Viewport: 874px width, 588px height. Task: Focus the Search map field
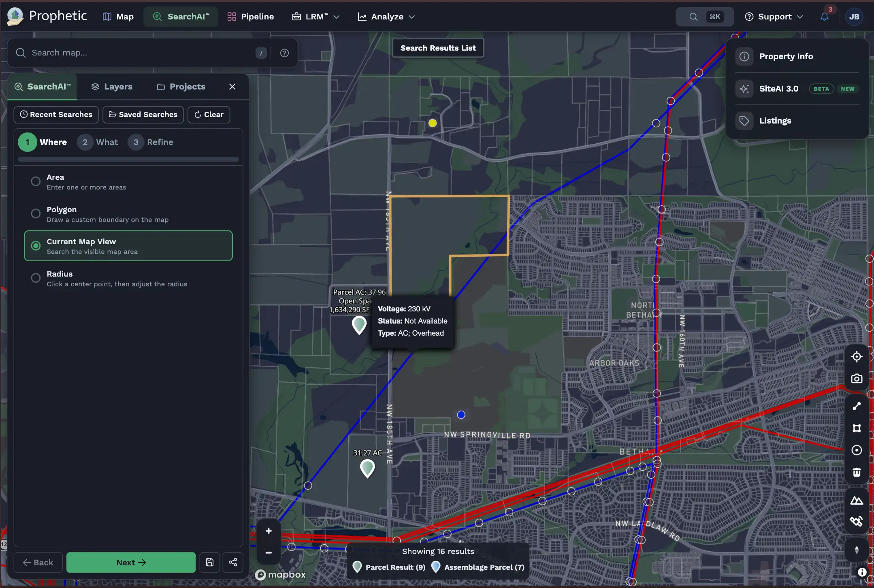click(138, 53)
